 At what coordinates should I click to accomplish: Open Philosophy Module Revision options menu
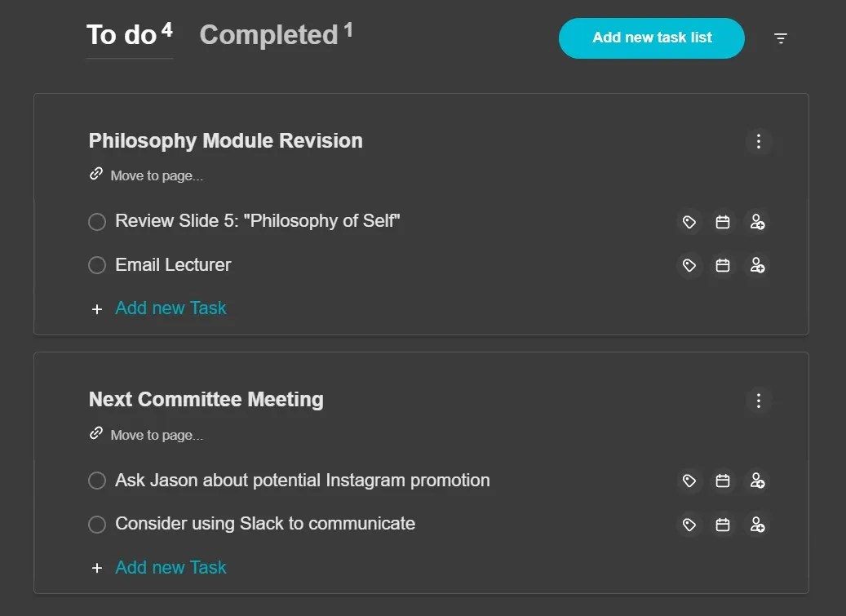pos(759,141)
